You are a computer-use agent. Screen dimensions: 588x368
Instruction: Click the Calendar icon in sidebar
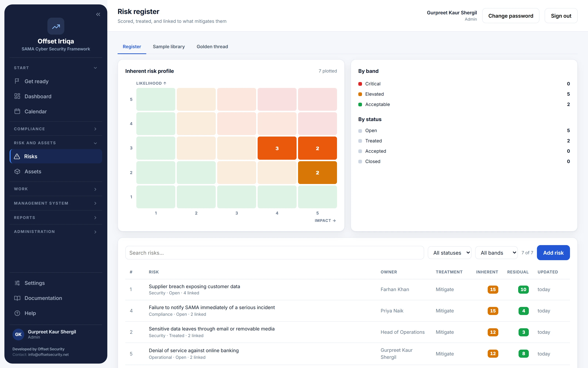[x=17, y=111]
